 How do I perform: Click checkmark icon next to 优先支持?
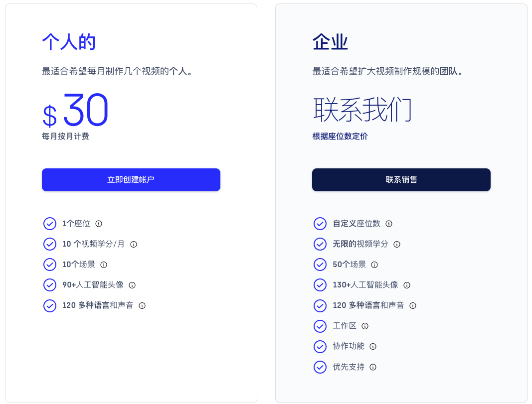(x=320, y=367)
